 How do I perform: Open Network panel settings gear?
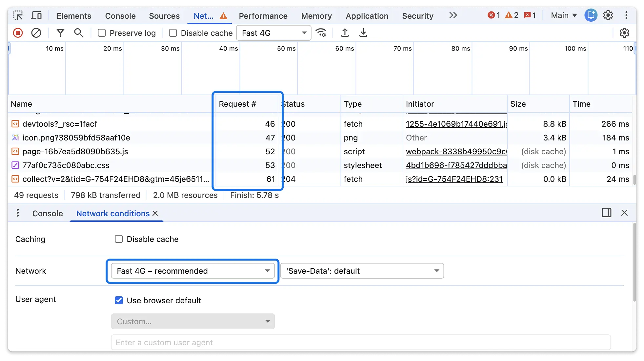[624, 33]
